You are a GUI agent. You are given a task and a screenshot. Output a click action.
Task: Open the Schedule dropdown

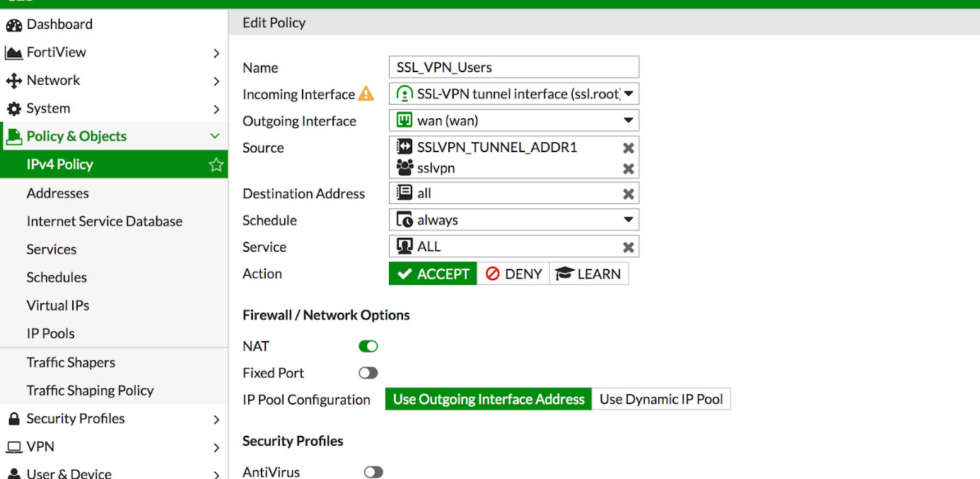(x=628, y=220)
